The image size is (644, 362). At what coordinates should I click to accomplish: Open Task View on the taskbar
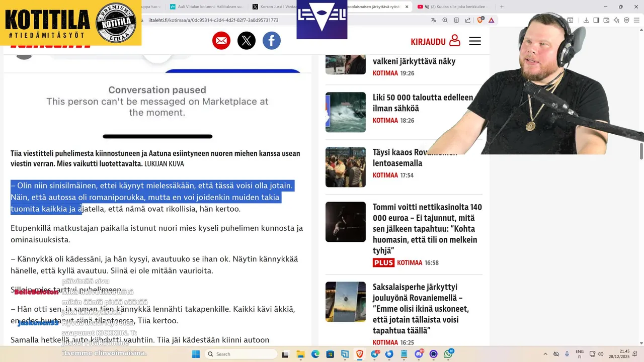click(x=285, y=354)
